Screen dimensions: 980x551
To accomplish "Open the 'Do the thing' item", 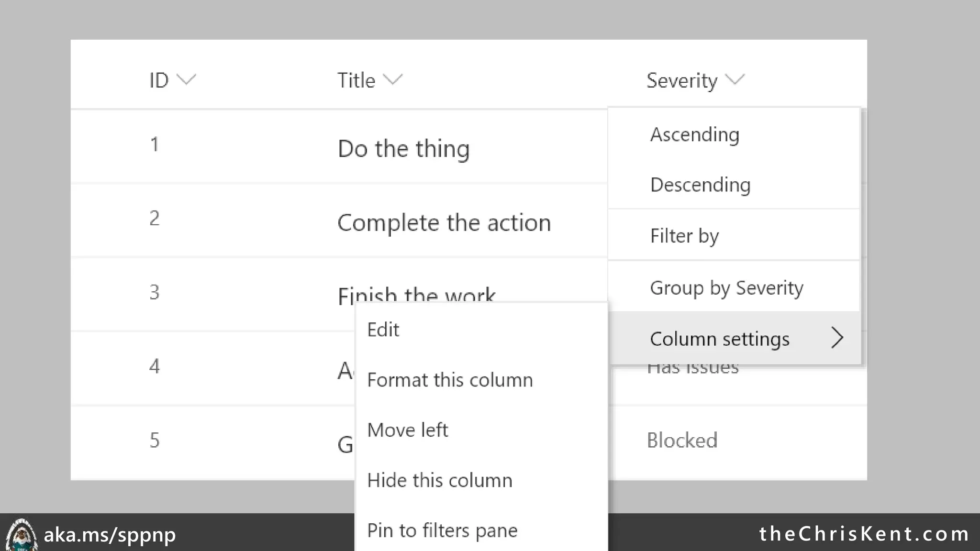I will (x=403, y=148).
